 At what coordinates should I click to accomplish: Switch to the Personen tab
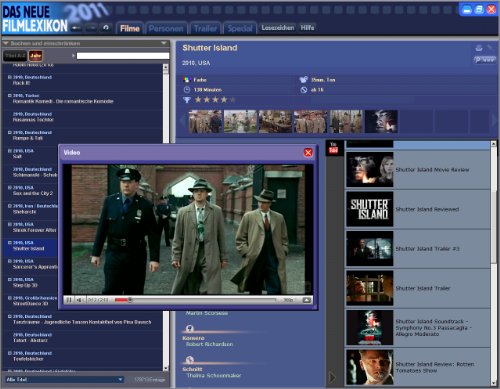(x=166, y=29)
